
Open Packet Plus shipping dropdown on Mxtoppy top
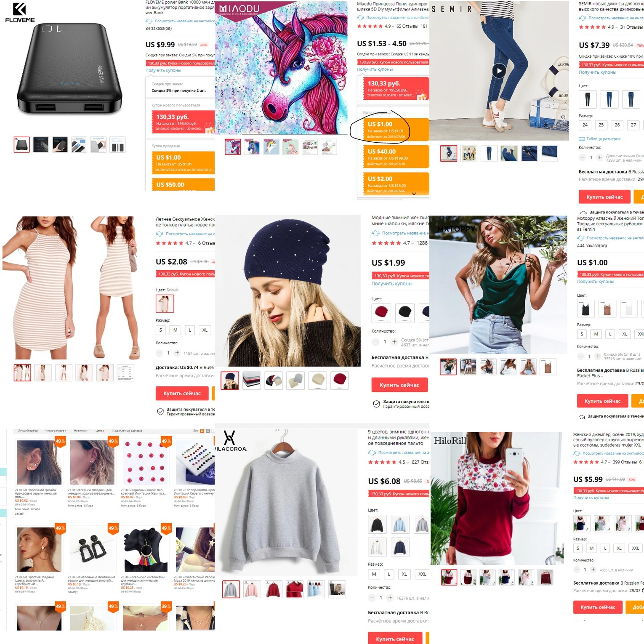click(x=590, y=376)
